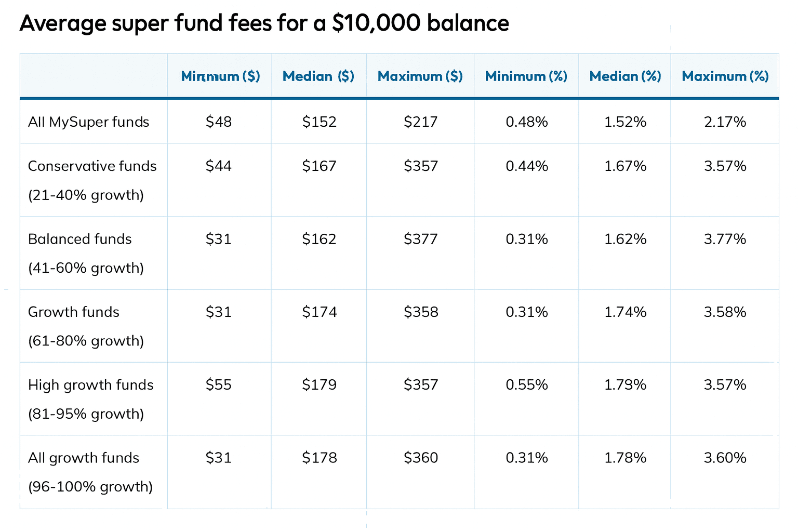This screenshot has height=532, width=798.
Task: Select the 1.74% median cell
Action: click(625, 312)
